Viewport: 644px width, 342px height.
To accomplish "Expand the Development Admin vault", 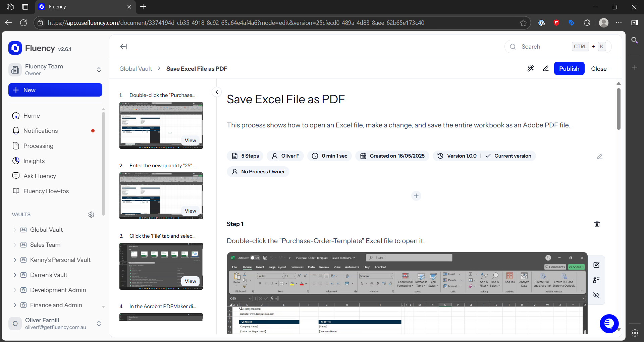I will (15, 290).
